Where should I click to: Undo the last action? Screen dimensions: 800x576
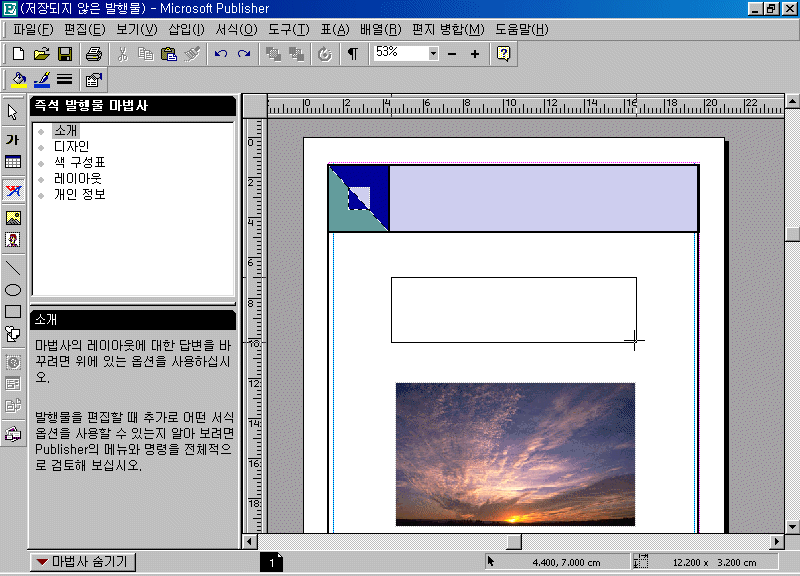[221, 54]
